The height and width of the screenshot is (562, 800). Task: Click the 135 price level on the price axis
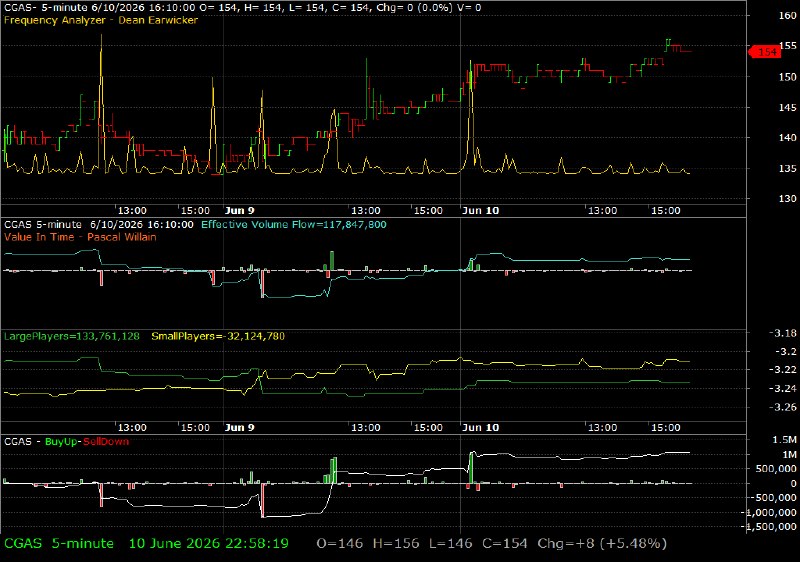point(788,169)
